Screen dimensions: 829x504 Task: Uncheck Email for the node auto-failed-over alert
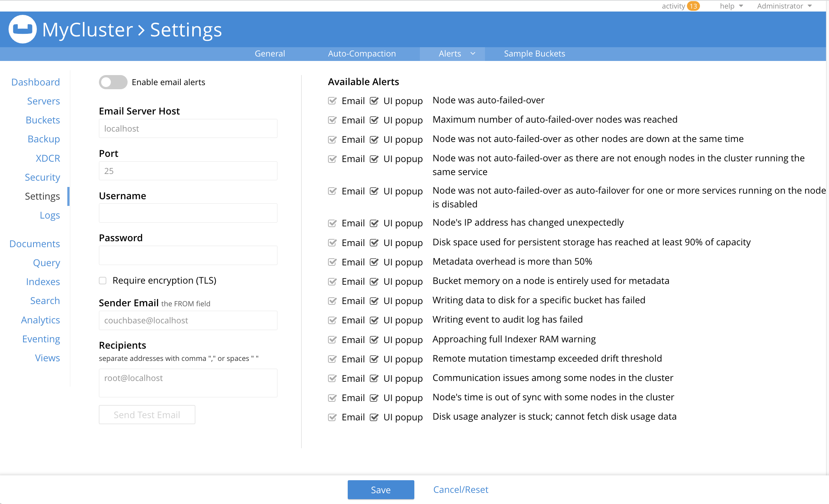point(332,100)
